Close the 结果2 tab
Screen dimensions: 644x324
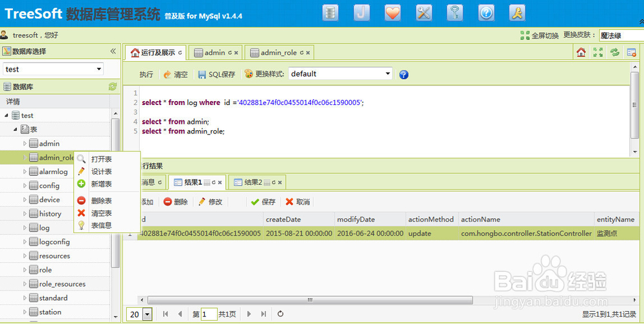click(x=279, y=183)
